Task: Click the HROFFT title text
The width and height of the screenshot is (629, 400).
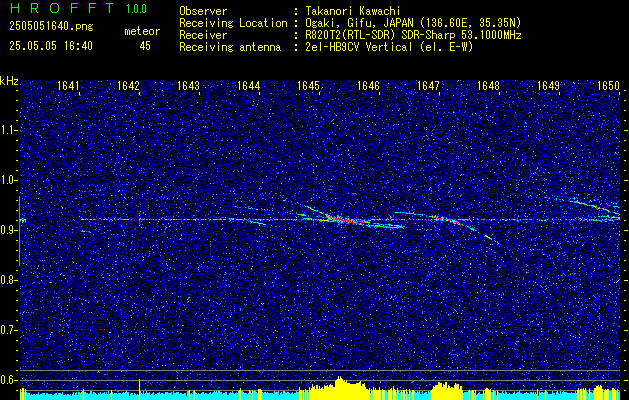Action: tap(62, 8)
